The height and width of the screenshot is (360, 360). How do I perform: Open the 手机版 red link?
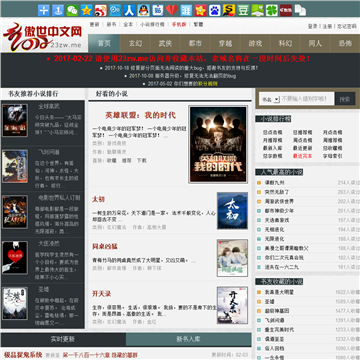[x=179, y=24]
